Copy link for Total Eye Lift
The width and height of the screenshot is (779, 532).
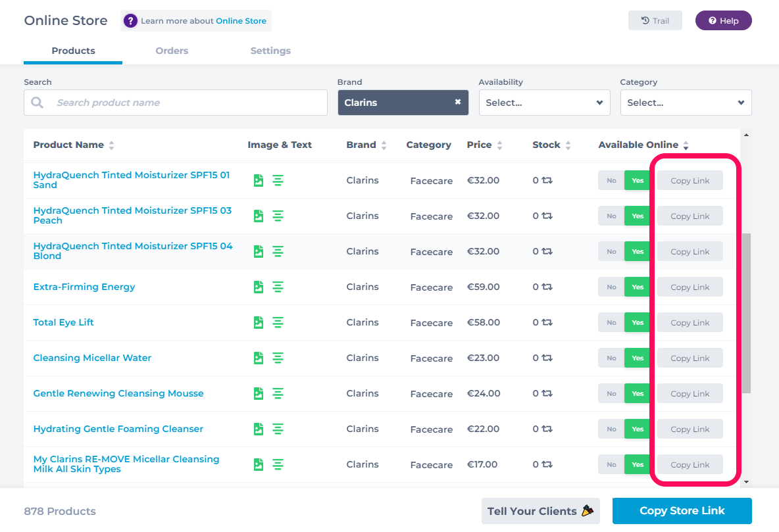coord(690,322)
